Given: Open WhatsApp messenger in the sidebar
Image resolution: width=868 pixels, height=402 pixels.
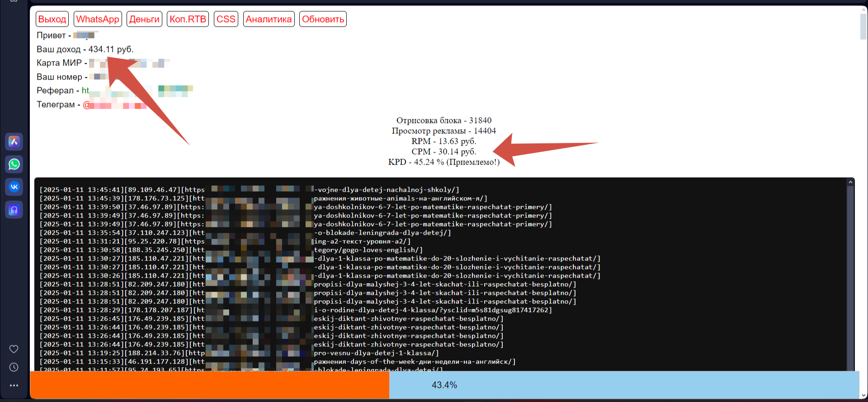Looking at the screenshot, I should [x=14, y=164].
